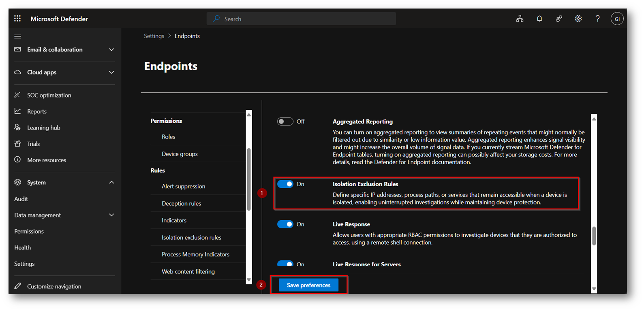Click the Cloud apps cloud icon
The height and width of the screenshot is (311, 644).
pyautogui.click(x=17, y=72)
